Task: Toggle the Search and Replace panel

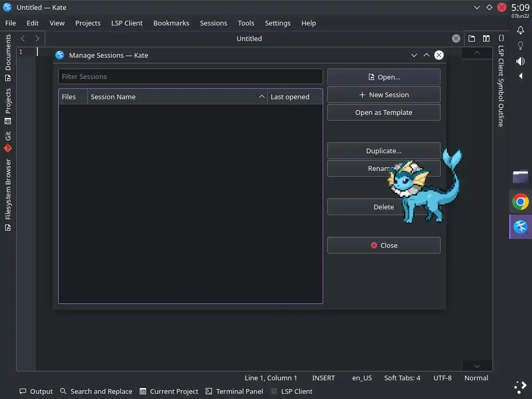Action: point(96,392)
